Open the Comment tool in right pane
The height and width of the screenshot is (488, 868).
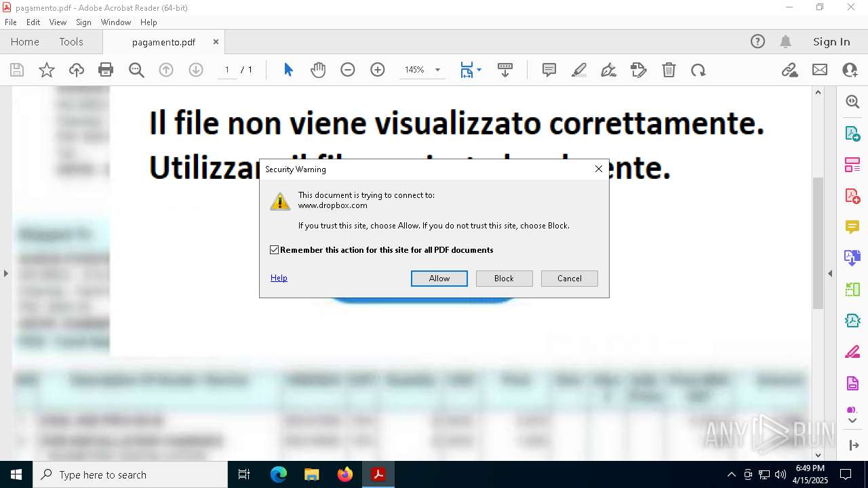pos(852,227)
